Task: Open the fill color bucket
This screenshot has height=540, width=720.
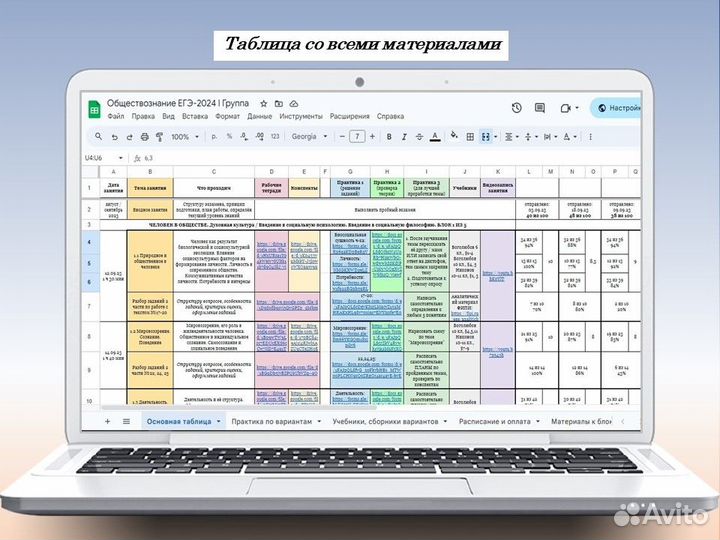Action: [455, 136]
